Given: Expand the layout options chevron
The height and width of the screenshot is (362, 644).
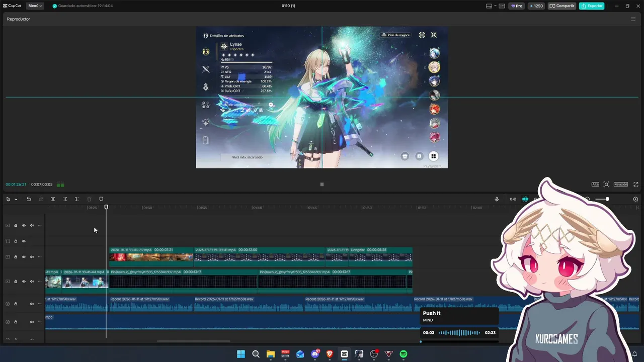Looking at the screenshot, I should [496, 6].
